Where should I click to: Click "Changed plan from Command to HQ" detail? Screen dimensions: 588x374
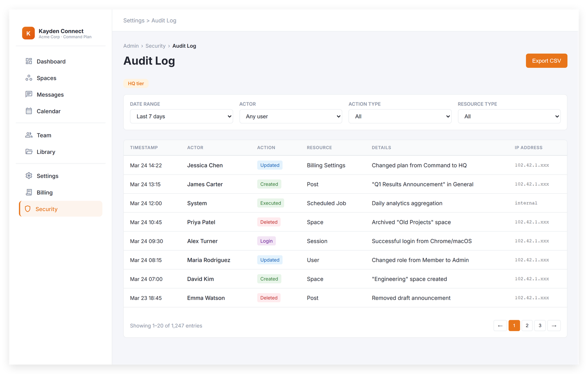[419, 165]
